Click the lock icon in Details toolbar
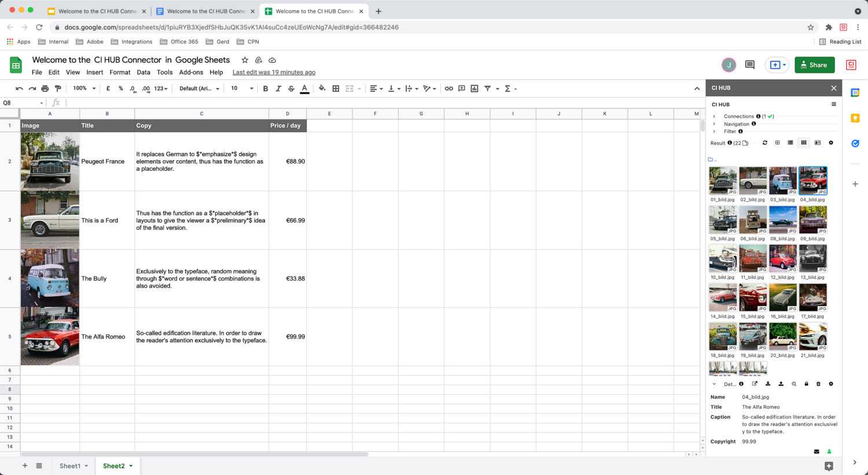Viewport: 868px width, 475px height. [806, 384]
